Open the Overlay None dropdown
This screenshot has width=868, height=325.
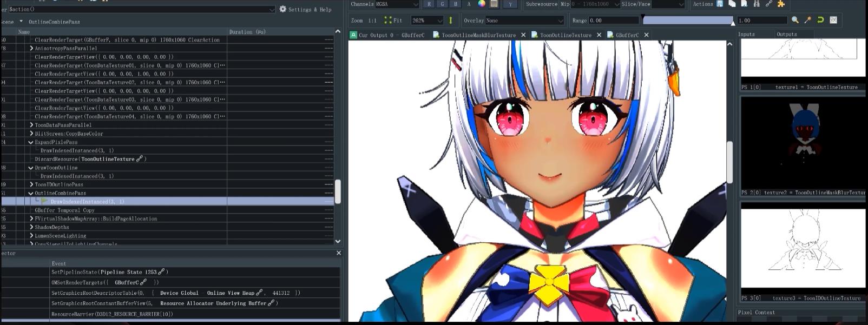pos(524,21)
